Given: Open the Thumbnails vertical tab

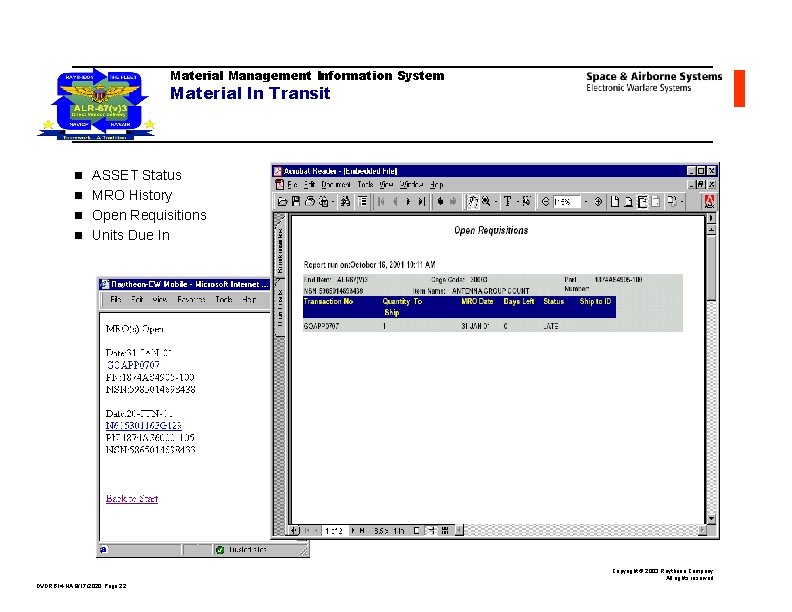Looking at the screenshot, I should click(280, 307).
